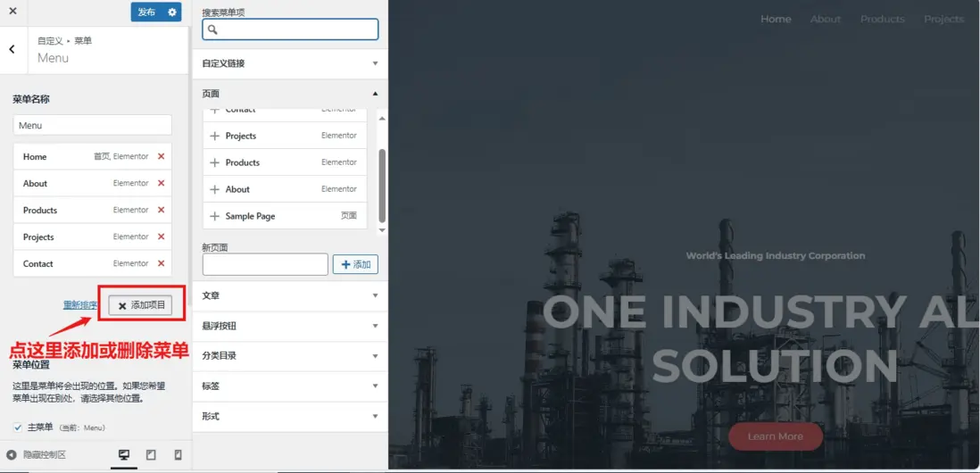Screen dimensions: 980x473
Task: Click the collapse controls arrow icon
Action: point(11,455)
